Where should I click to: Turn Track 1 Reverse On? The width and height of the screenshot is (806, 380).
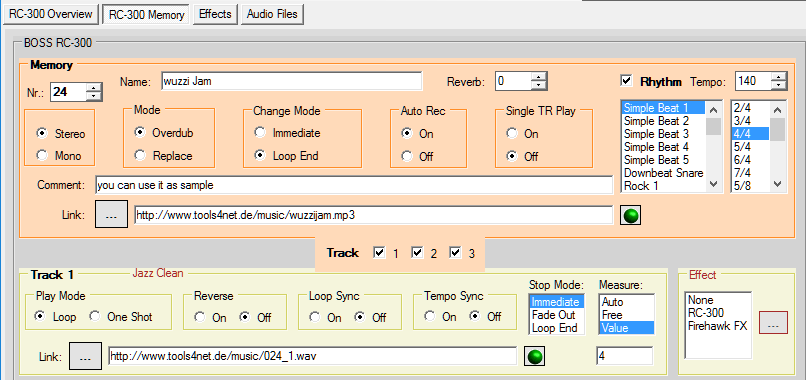tap(199, 317)
